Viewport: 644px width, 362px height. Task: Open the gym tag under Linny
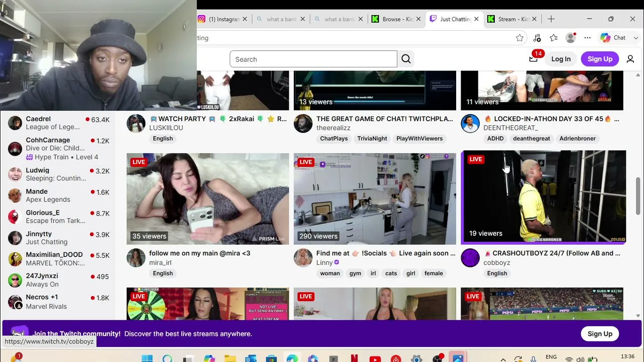355,274
